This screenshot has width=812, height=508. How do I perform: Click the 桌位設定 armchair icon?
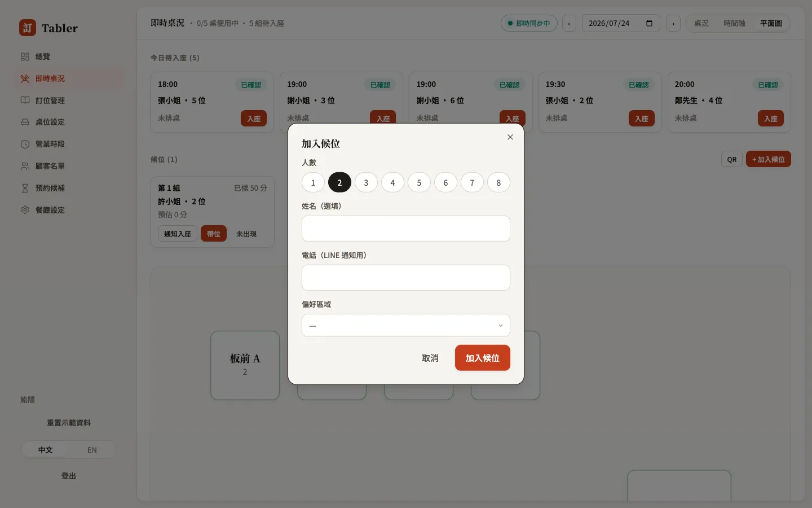coord(25,122)
